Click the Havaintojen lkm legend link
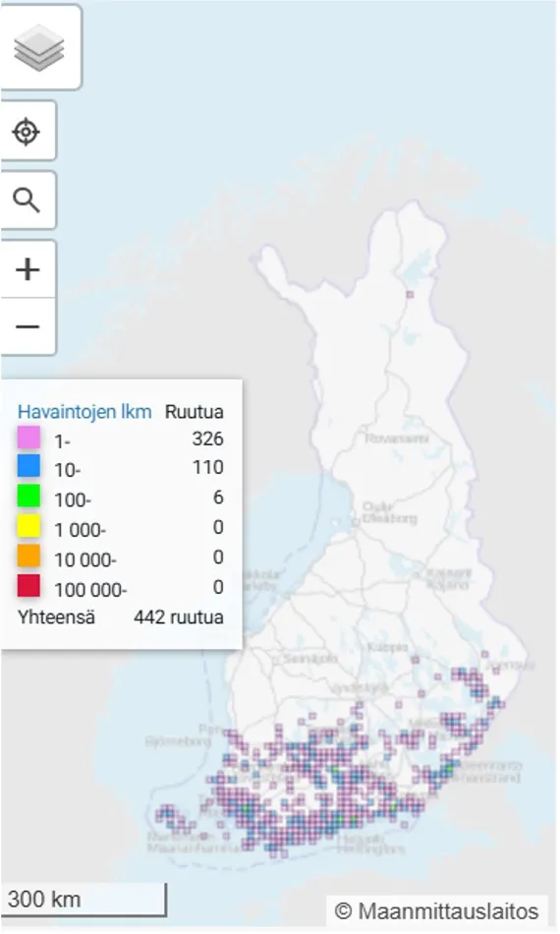The image size is (560, 934). [84, 412]
